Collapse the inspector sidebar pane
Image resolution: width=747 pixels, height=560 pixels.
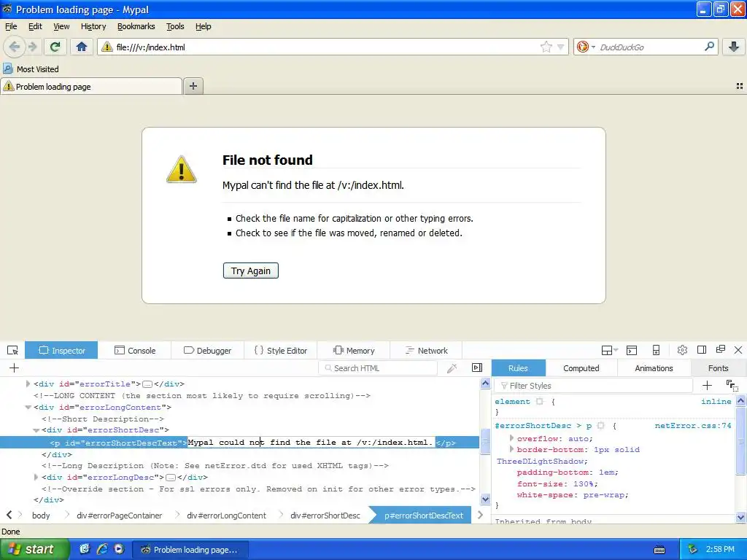click(477, 367)
